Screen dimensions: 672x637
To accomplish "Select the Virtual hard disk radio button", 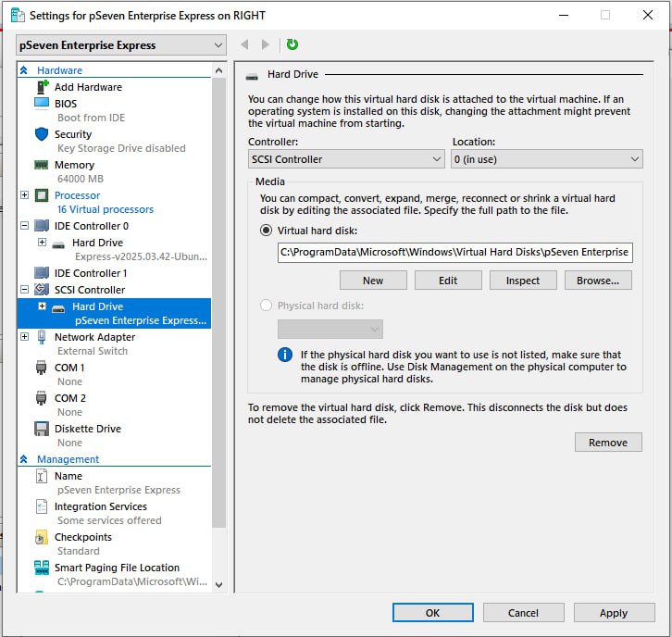I will coord(267,231).
